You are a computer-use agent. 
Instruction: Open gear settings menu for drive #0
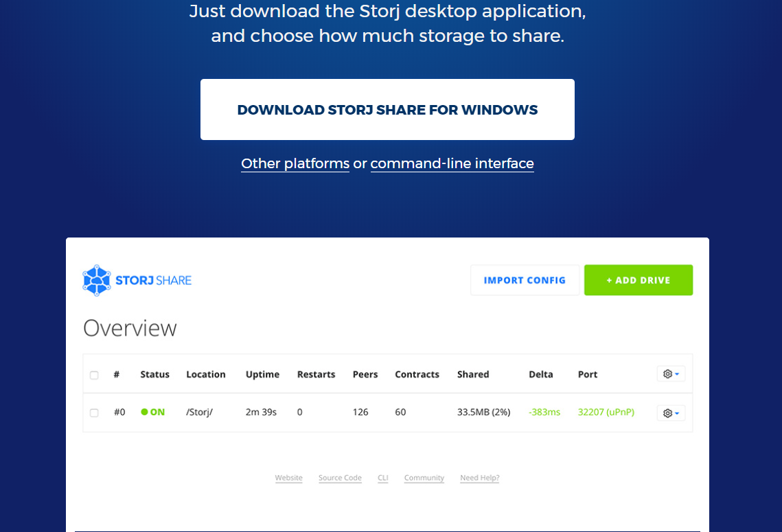click(671, 413)
